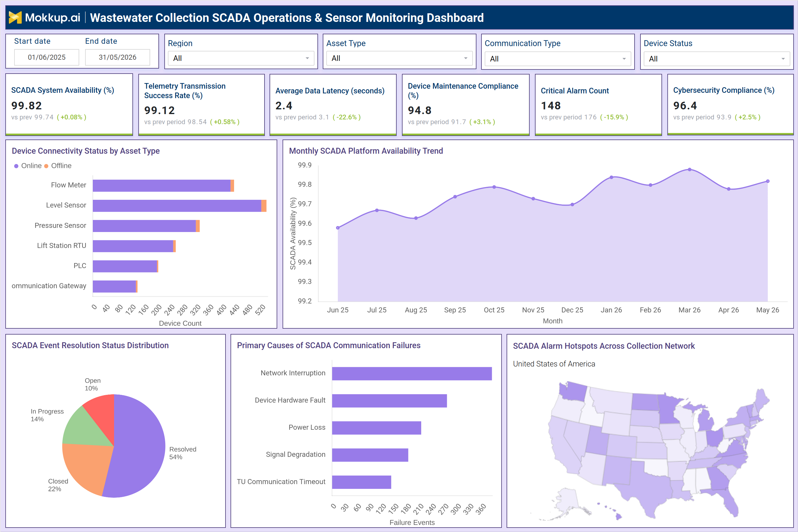
Task: Select the Critical Alarm Count card
Action: (x=598, y=105)
